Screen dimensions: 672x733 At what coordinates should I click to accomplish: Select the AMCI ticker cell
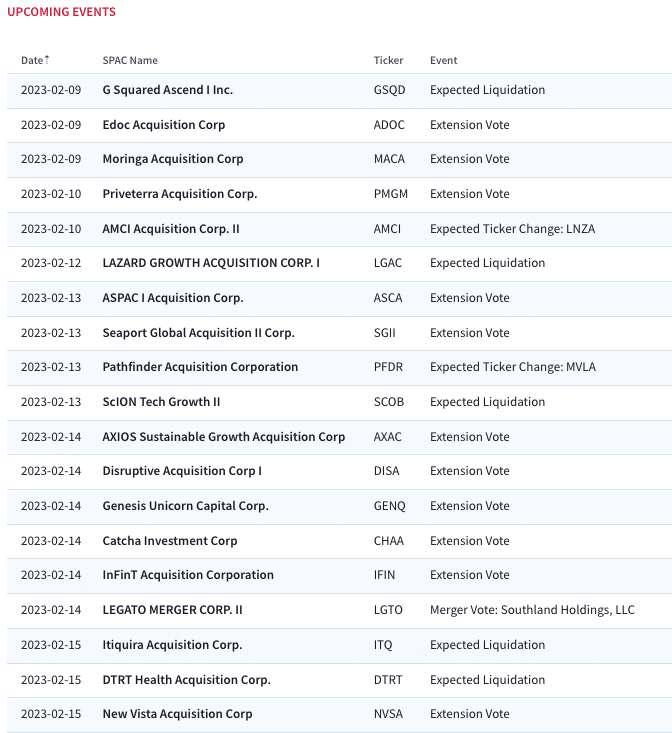click(387, 229)
